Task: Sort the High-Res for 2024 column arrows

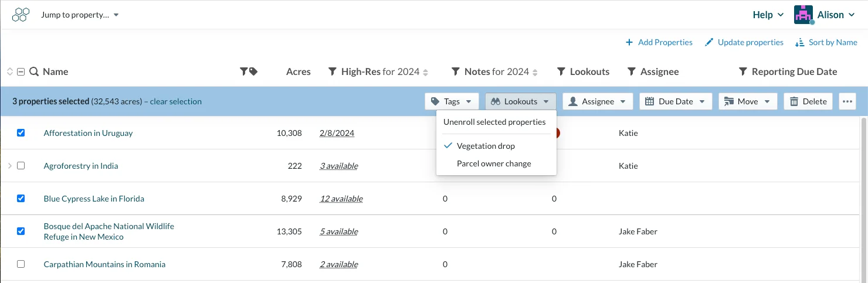Action: click(x=426, y=72)
